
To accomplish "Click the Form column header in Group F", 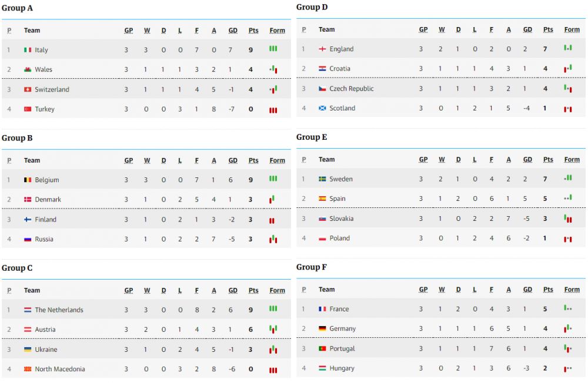I will click(x=572, y=290).
